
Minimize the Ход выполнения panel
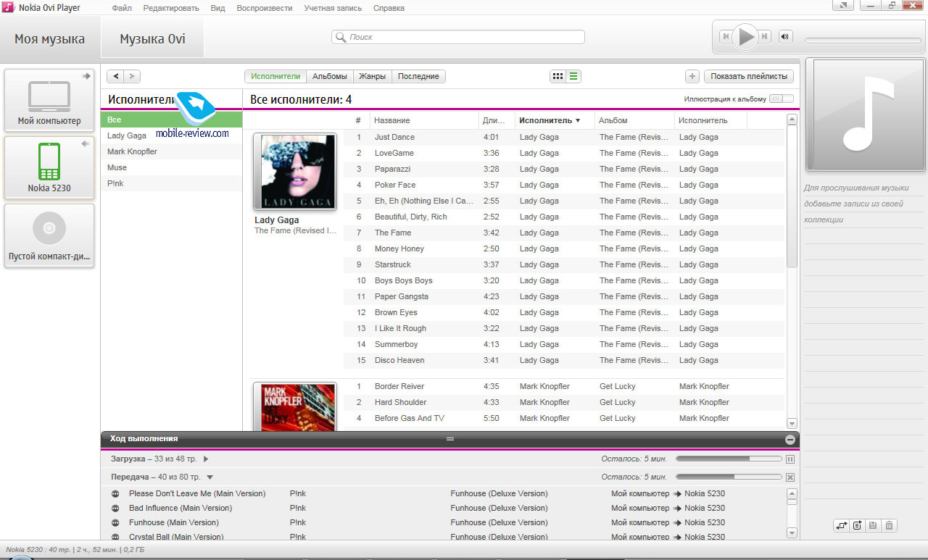tap(790, 439)
